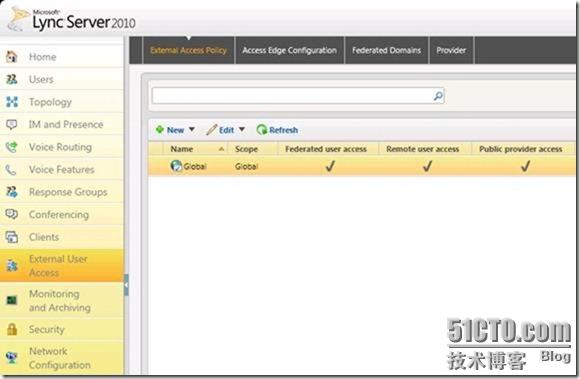Open the New dropdown arrow
Screen dimensions: 580x379
coord(192,129)
